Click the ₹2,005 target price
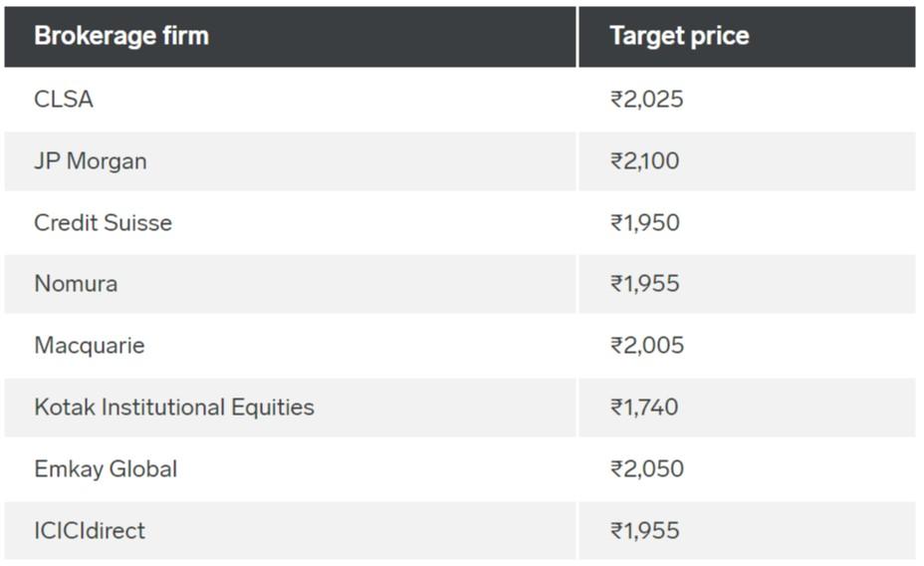Image resolution: width=924 pixels, height=566 pixels. pos(647,346)
